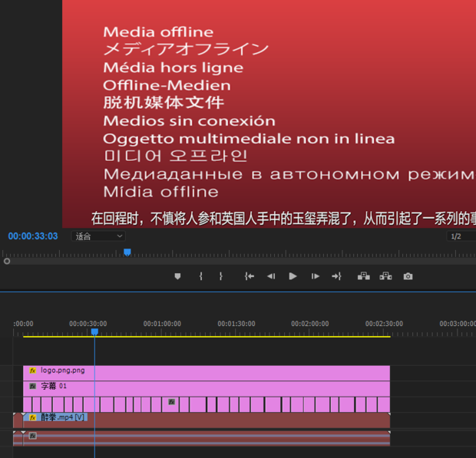Select the 醉拳.mp4 [V] video clip
Screen dimensions: 476x458
point(207,420)
